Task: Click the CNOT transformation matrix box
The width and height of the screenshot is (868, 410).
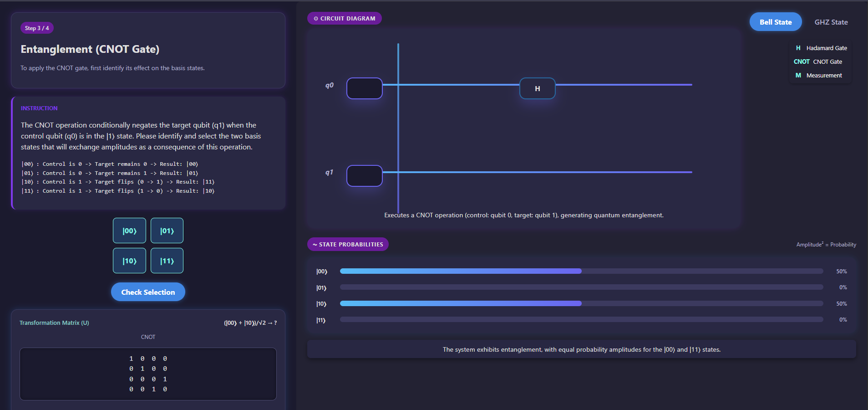Action: tap(148, 374)
